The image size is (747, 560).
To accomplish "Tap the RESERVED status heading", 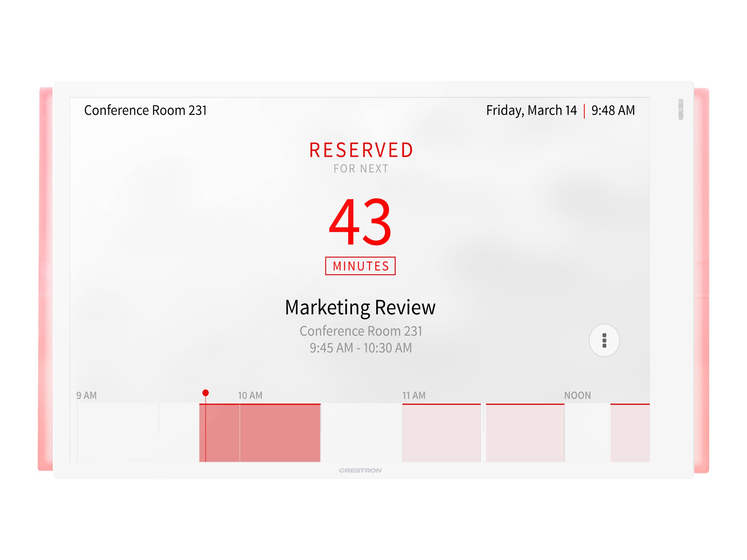I will (361, 150).
